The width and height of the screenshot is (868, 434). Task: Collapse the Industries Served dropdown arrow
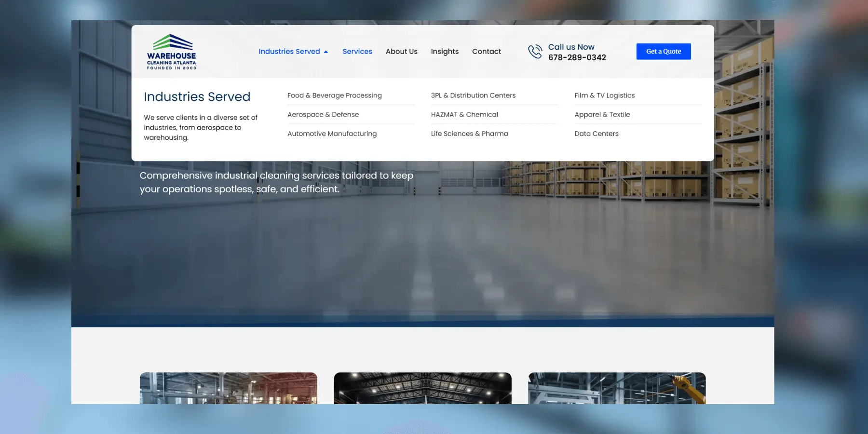pos(326,52)
